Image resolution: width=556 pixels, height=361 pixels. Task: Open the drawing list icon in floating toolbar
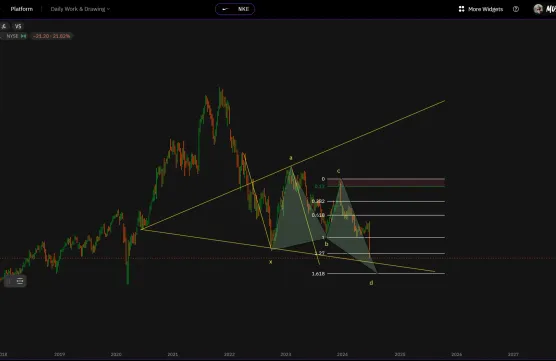click(x=20, y=281)
